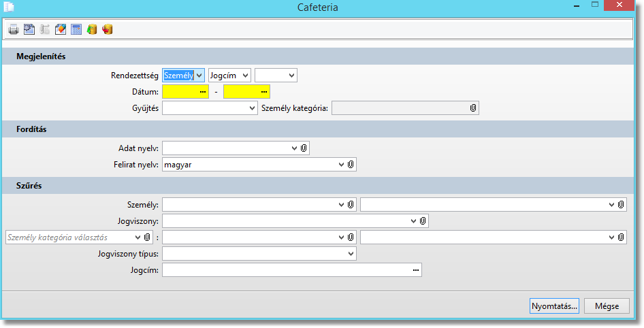Open the empty third Rendezettség dropdown
The image size is (644, 328).
[x=292, y=76]
